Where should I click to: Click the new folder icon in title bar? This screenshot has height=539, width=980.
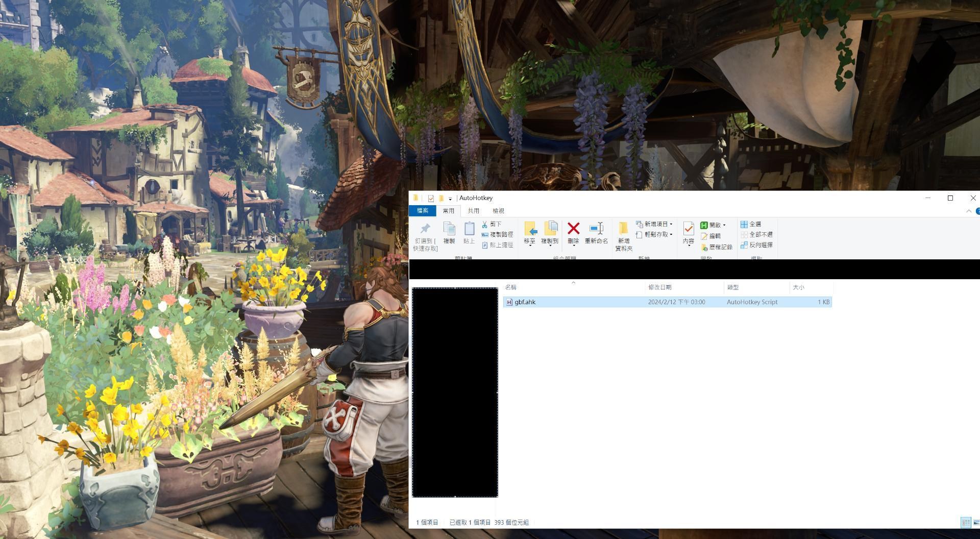tap(441, 198)
